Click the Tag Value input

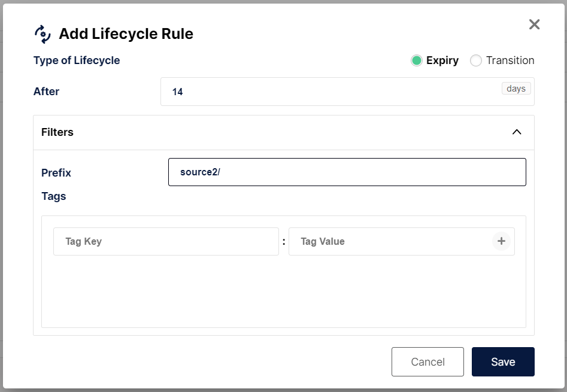click(x=389, y=241)
